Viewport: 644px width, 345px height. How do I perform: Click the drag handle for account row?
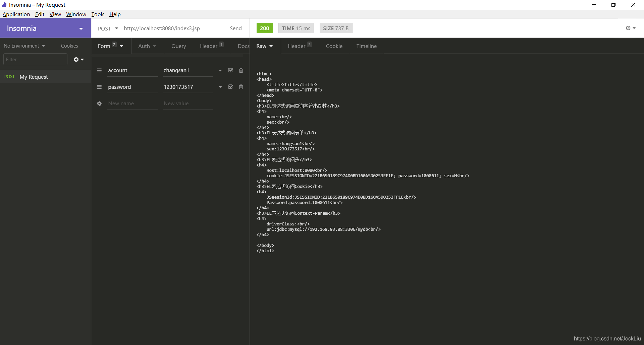[x=99, y=70]
